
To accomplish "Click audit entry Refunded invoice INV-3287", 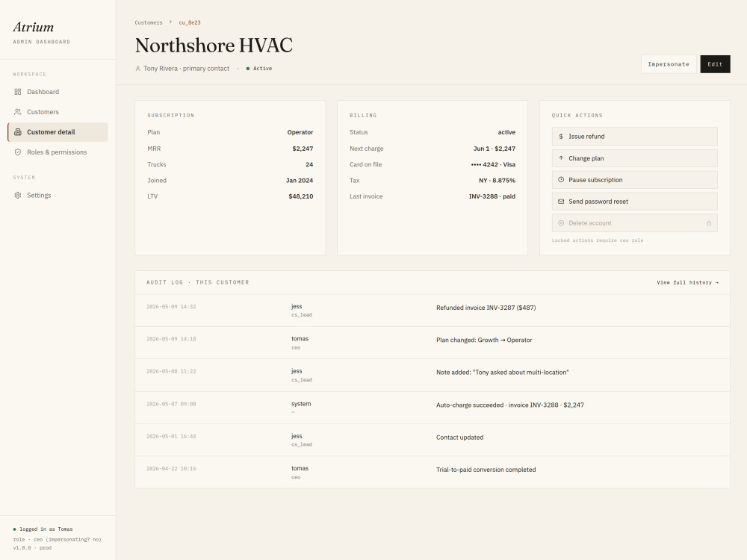I will 486,308.
